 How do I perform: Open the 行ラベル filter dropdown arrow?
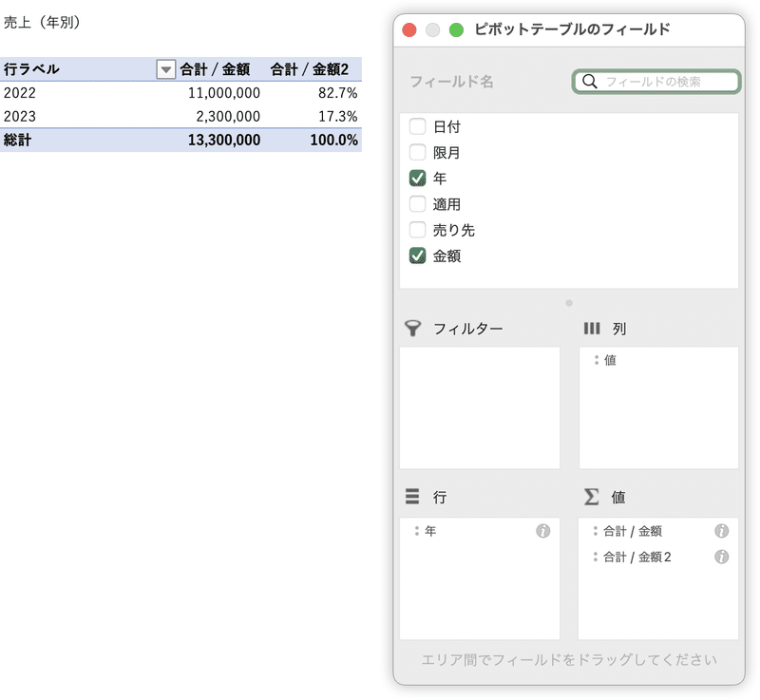pyautogui.click(x=165, y=69)
